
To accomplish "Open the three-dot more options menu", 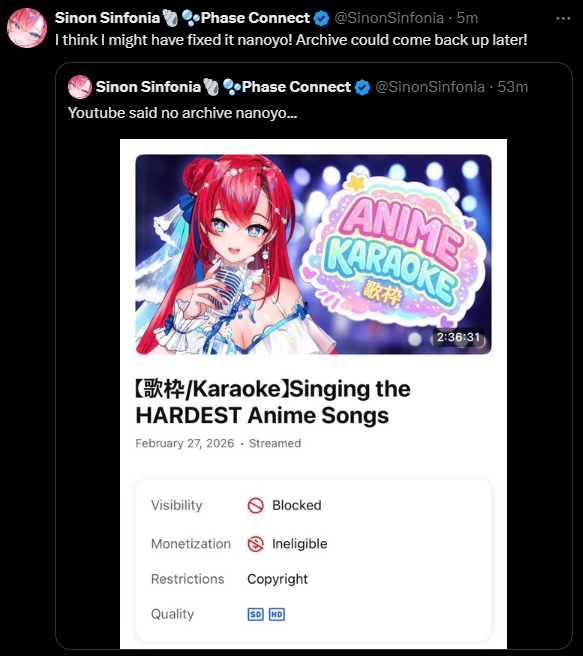I will (x=563, y=18).
